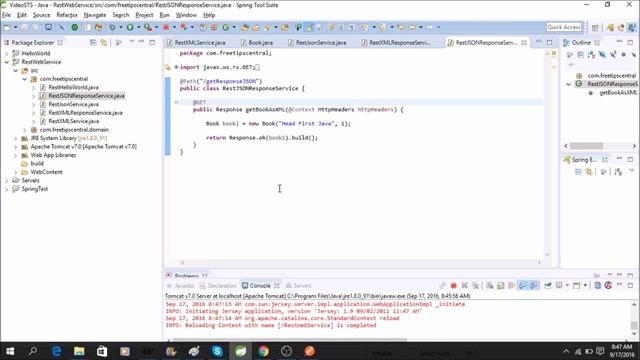Click the Outline sort icon

(591, 54)
